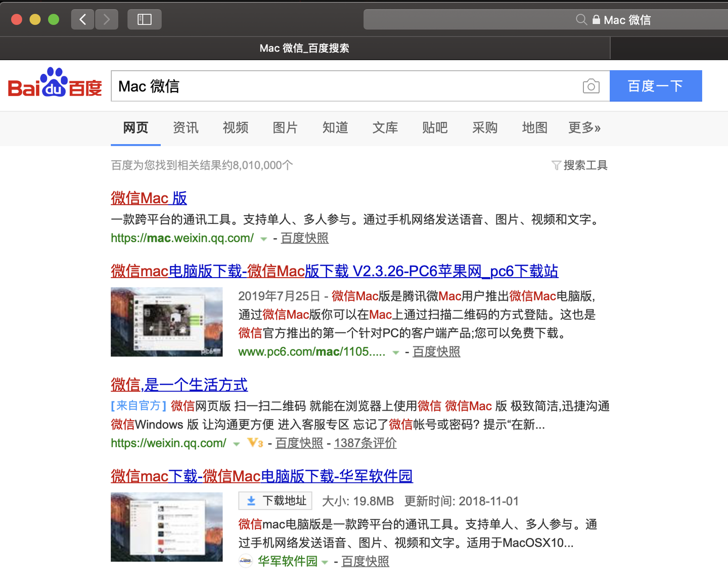Expand the arrow beside www.pc6.com URL
Viewport: 728px width, 582px height.
click(x=395, y=353)
